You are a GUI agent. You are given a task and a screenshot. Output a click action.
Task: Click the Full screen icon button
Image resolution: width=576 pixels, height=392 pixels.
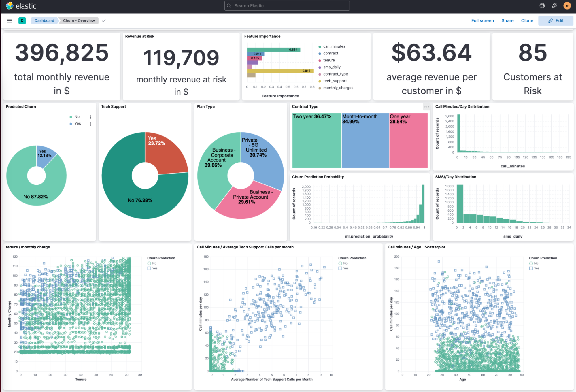pos(482,20)
